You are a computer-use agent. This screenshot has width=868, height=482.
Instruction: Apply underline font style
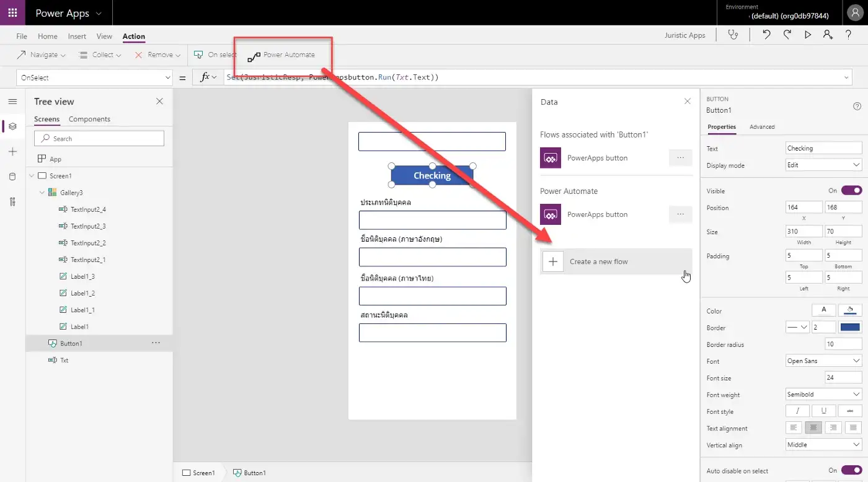tap(824, 411)
